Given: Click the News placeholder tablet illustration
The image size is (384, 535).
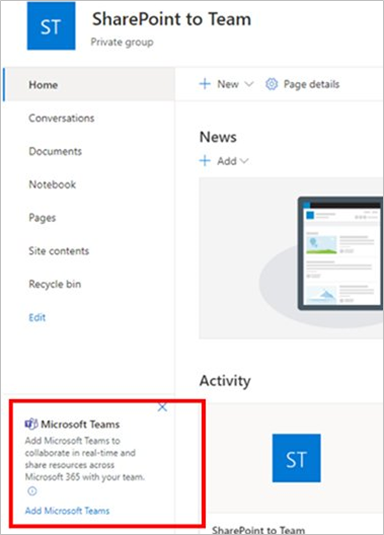Looking at the screenshot, I should click(340, 253).
